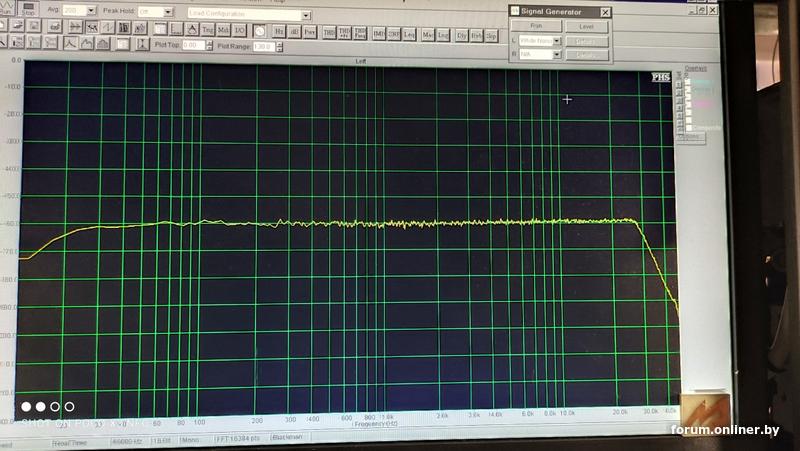Click the THD utility button
Image resolution: width=800 pixels, height=451 pixels.
(x=330, y=33)
